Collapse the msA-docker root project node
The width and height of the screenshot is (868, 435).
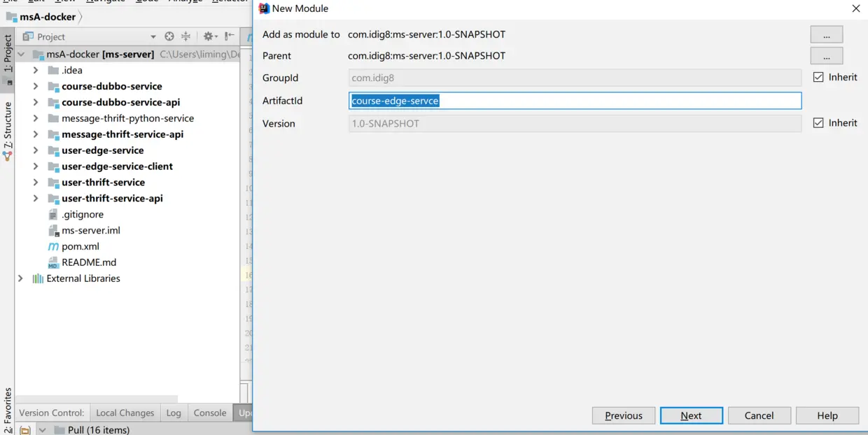20,54
